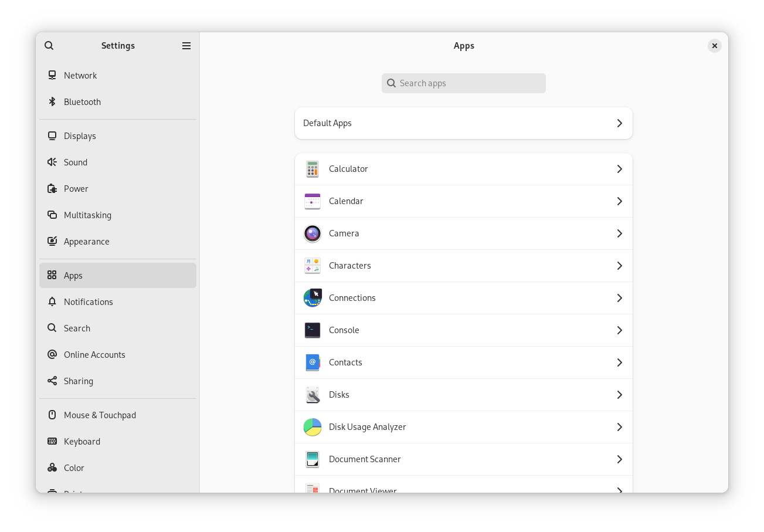The width and height of the screenshot is (764, 532).
Task: Open the hamburger menu
Action: pyautogui.click(x=186, y=45)
